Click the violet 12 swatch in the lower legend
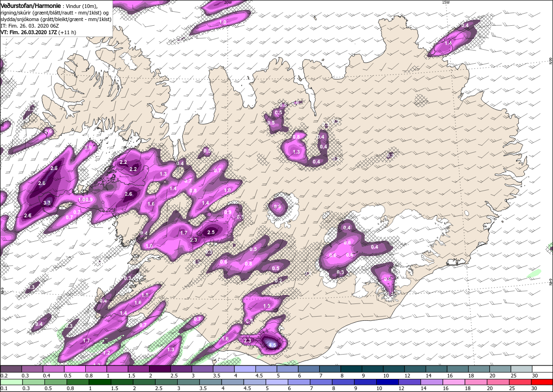The height and width of the screenshot is (392, 553). click(410, 382)
